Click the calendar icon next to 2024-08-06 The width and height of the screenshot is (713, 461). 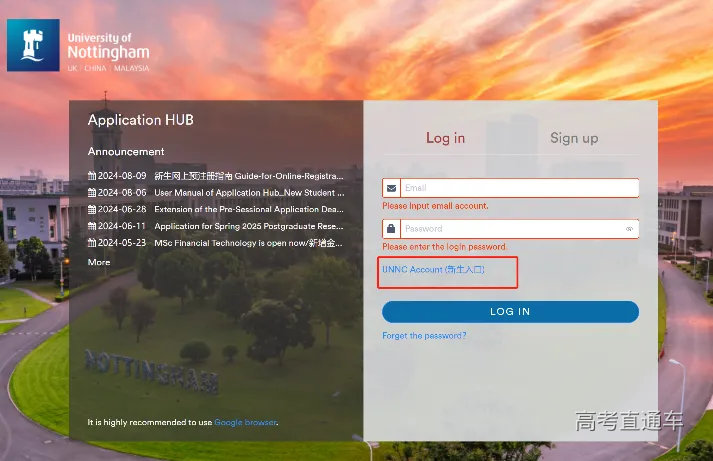[92, 193]
